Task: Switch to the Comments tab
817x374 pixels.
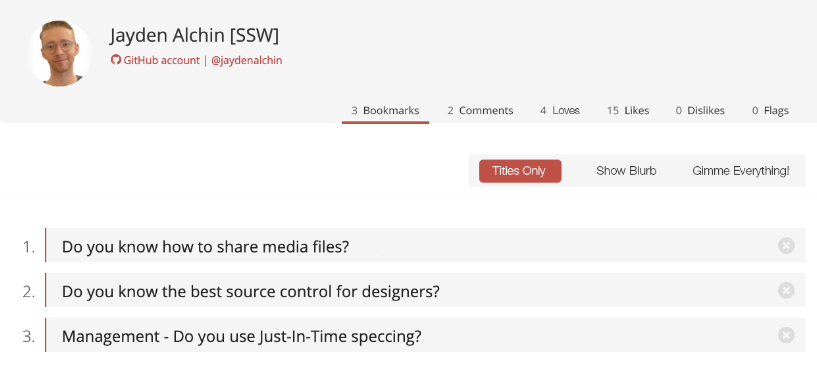Action: 480,110
